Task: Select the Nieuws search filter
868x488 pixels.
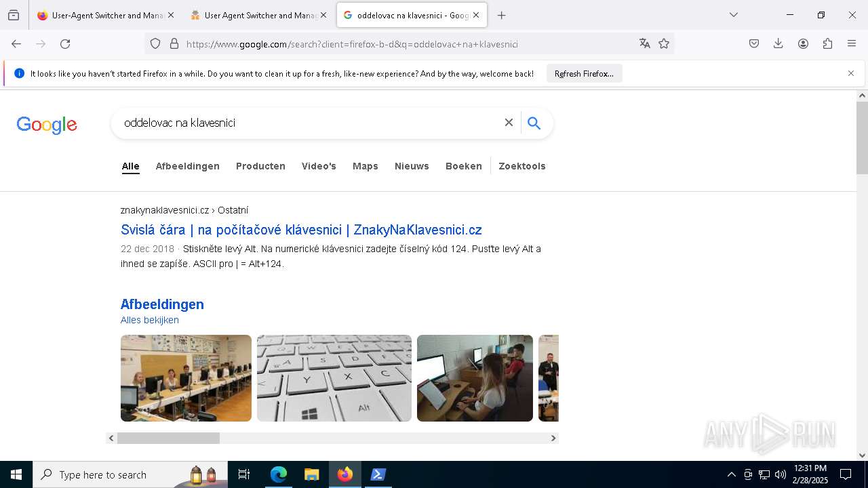Action: coord(412,166)
